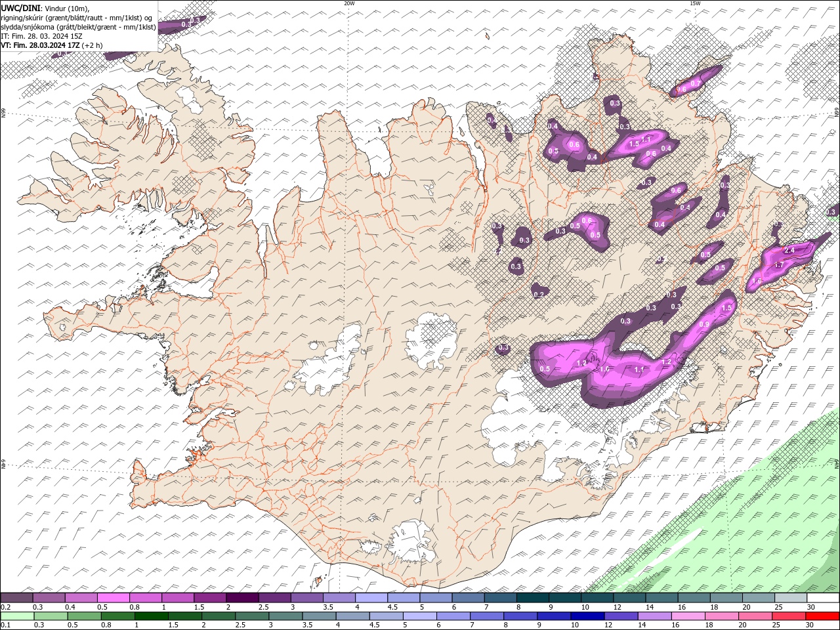Pick the violet swatch at 12 in rain scale
Image resolution: width=840 pixels, height=630 pixels.
coord(621,616)
